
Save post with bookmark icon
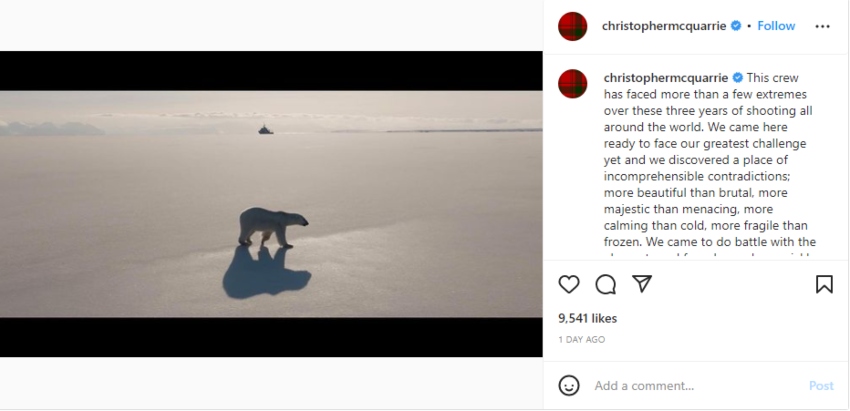824,284
